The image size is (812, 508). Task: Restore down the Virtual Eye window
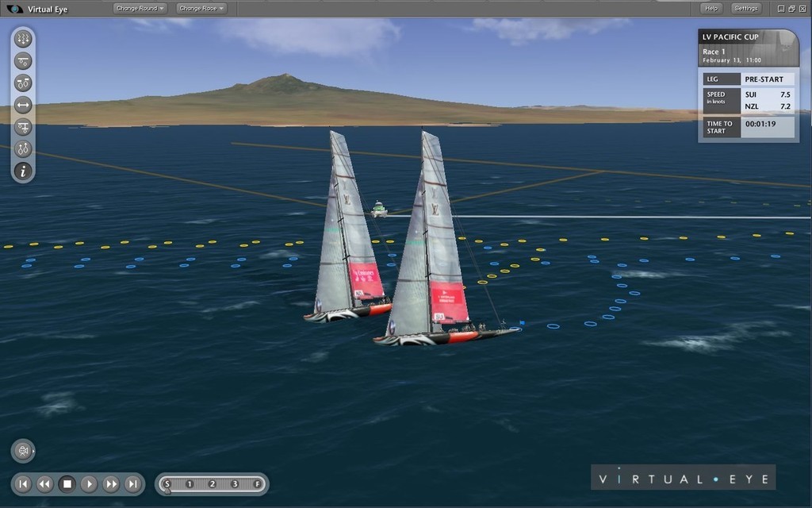coord(792,9)
